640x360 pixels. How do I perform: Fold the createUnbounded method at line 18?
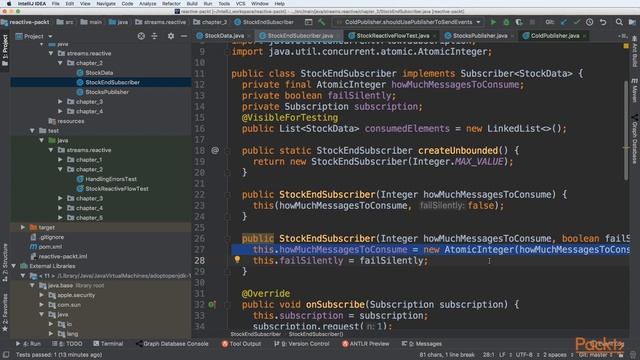coord(227,151)
